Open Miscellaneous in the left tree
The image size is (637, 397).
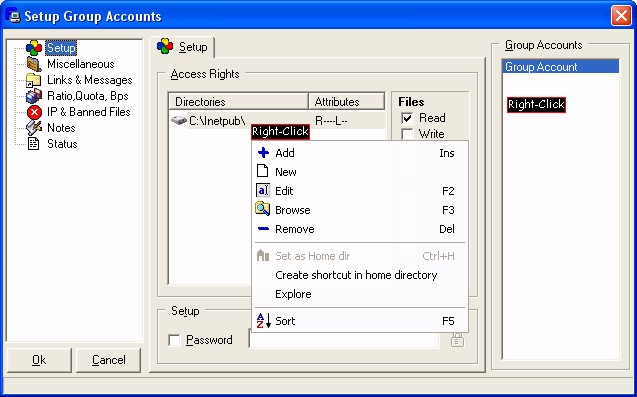pos(80,64)
